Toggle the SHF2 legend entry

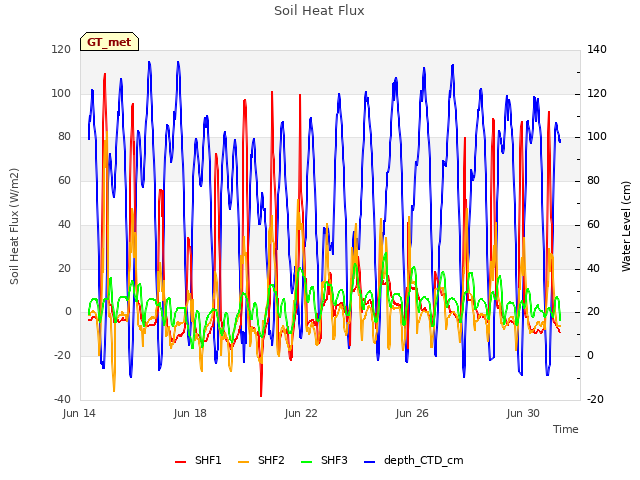coord(261,460)
